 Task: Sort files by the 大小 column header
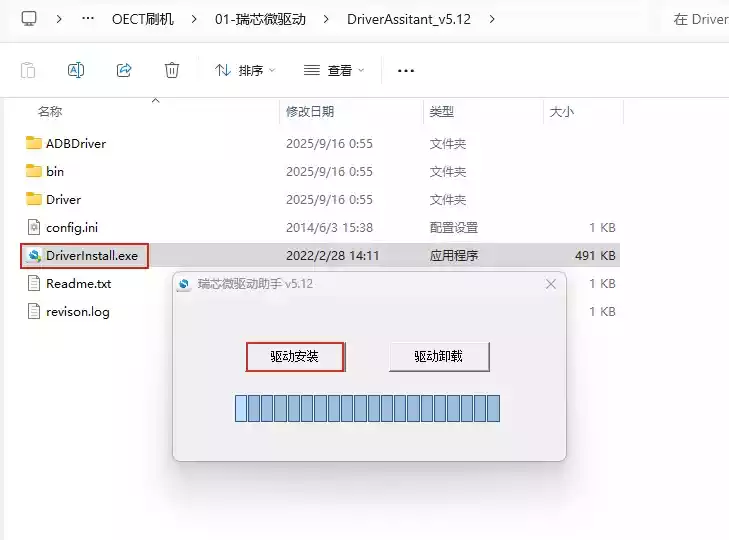[562, 111]
